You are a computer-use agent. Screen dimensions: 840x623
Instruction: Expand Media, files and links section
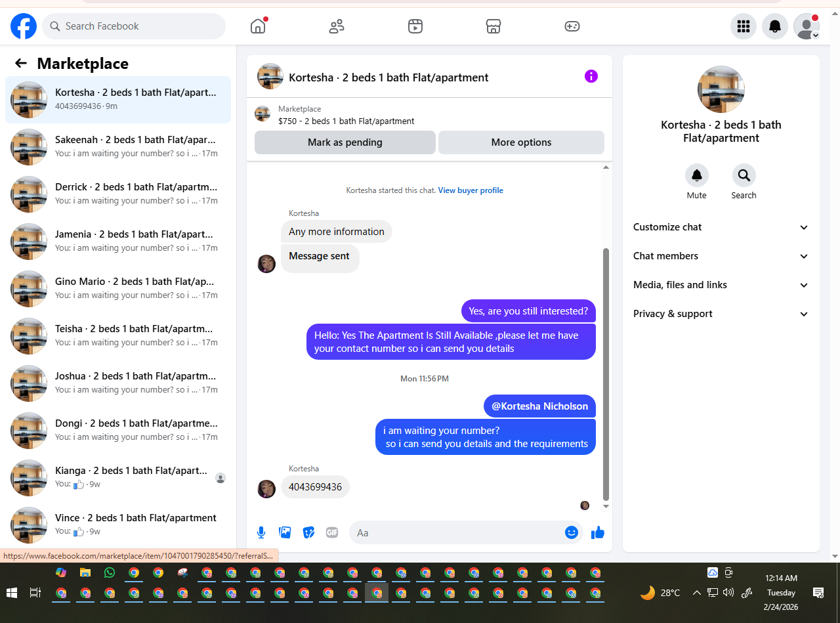[x=721, y=285]
